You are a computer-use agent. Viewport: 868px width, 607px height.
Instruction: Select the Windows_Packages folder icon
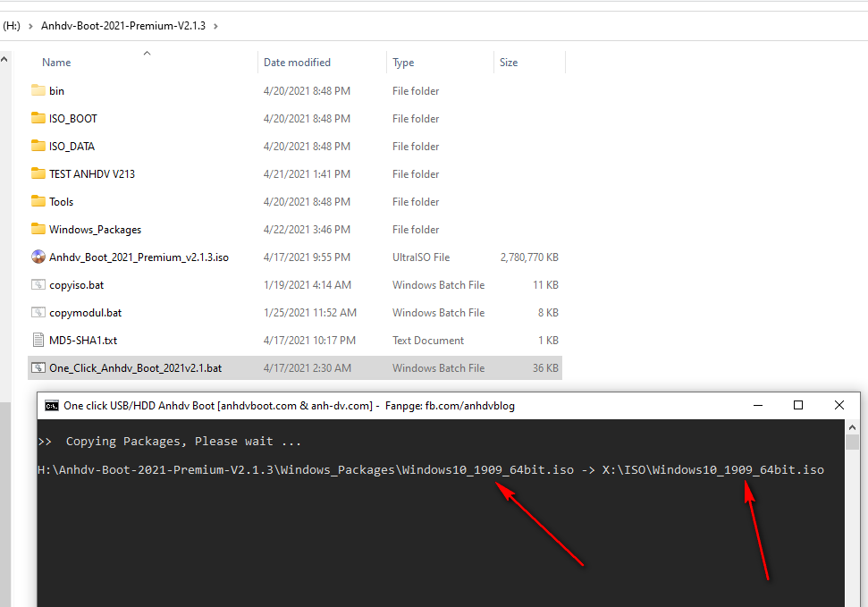[x=38, y=229]
